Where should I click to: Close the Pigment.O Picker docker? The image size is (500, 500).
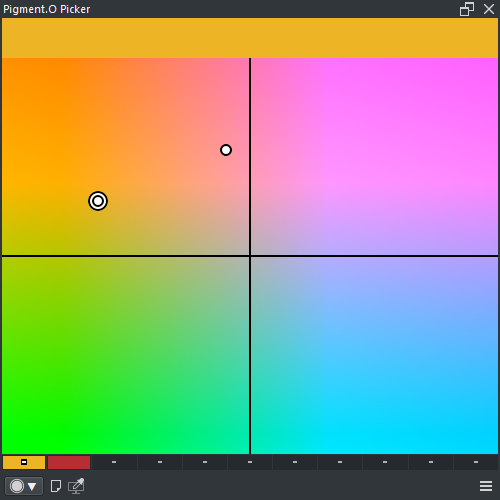489,9
